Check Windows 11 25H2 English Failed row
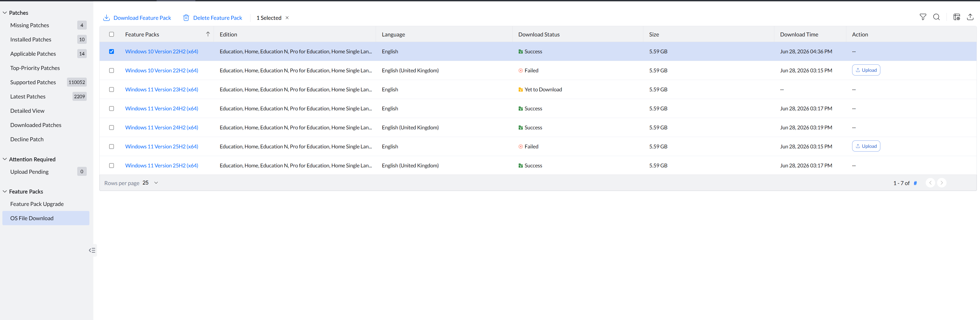980x320 pixels. (112, 147)
